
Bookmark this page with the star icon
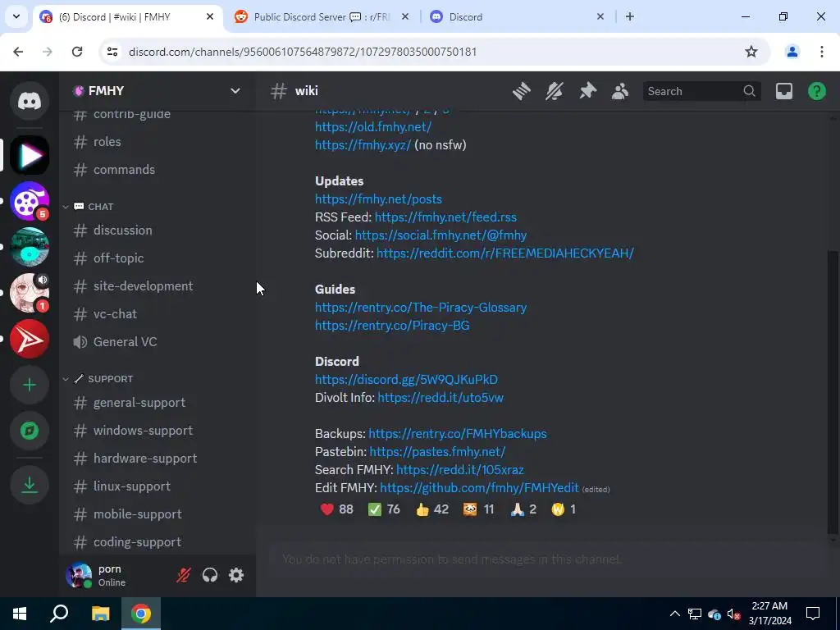[751, 52]
